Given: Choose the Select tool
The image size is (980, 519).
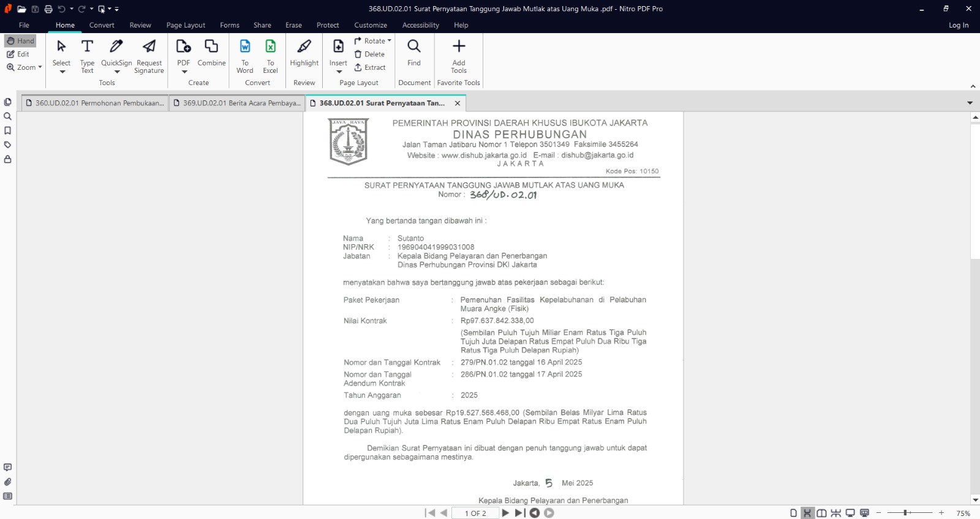Looking at the screenshot, I should 61,52.
